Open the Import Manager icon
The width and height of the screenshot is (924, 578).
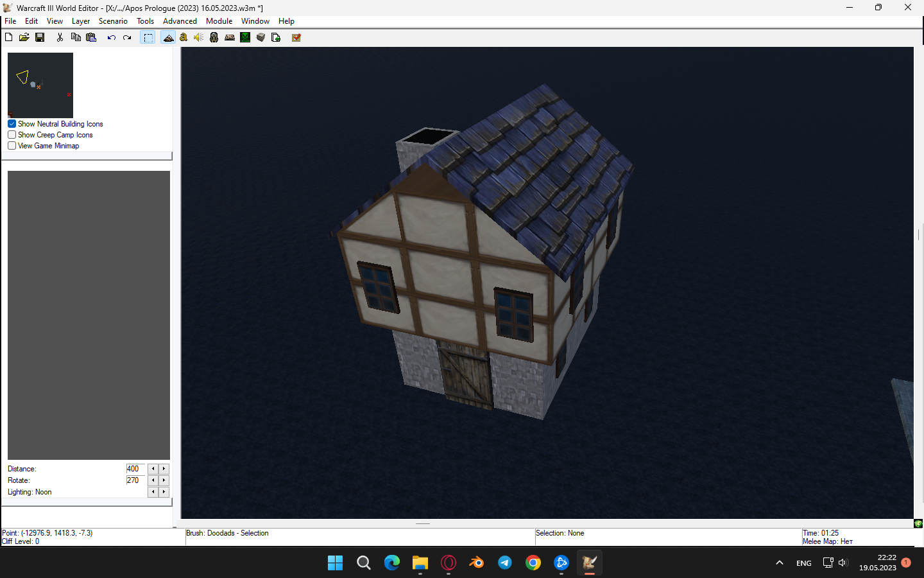tap(276, 37)
